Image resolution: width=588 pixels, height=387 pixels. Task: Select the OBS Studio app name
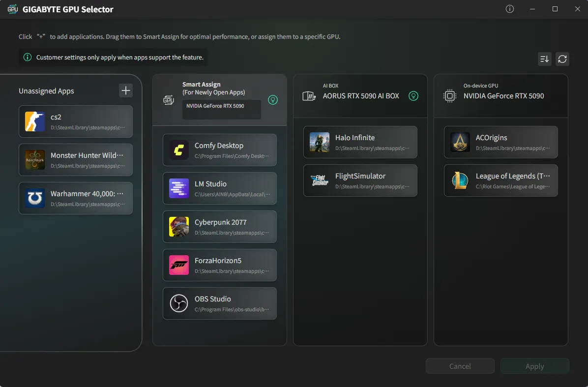[x=212, y=299]
